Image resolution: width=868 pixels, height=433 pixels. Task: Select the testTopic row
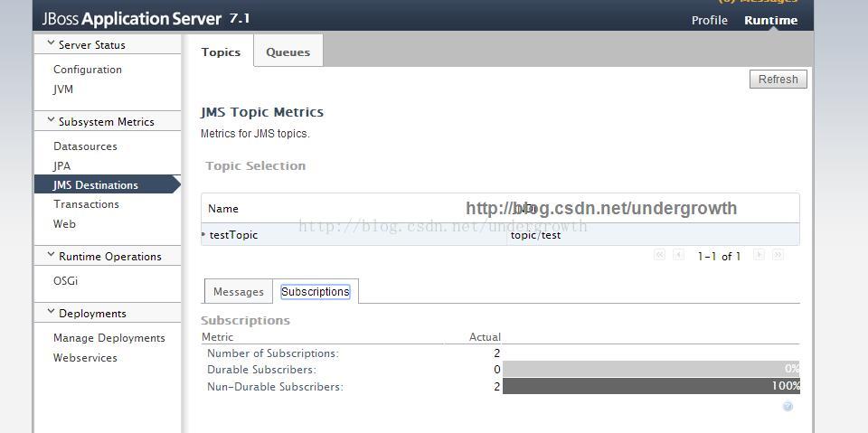(500, 235)
